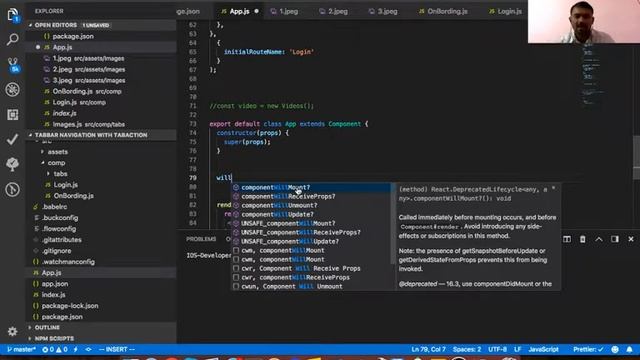Screen dimensions: 640x360
Task: Change end of line sequence LF
Action: (x=518, y=349)
